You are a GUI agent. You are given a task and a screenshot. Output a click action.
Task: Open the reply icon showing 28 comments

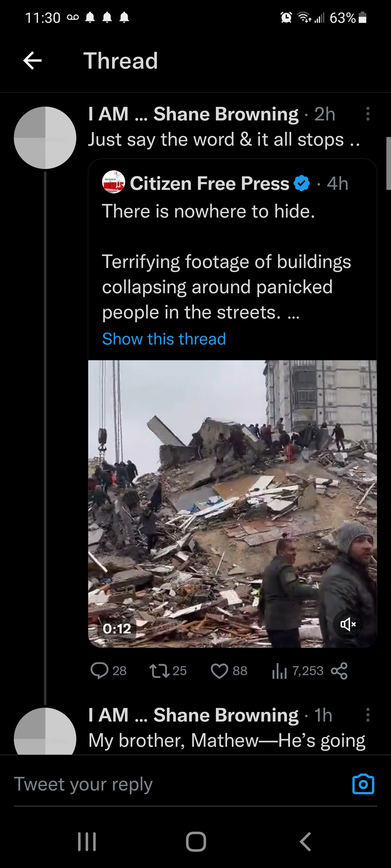[99, 671]
